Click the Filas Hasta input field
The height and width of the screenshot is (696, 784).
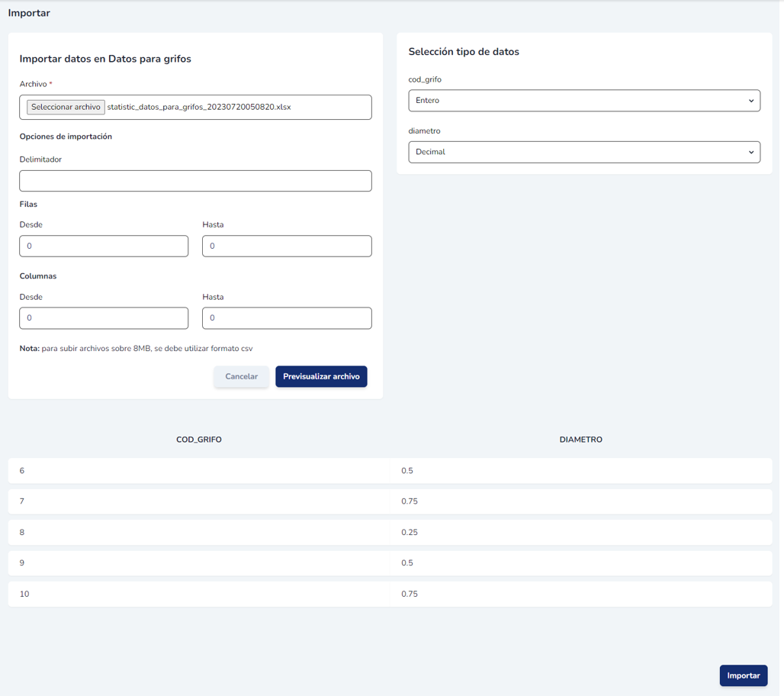[x=287, y=246]
